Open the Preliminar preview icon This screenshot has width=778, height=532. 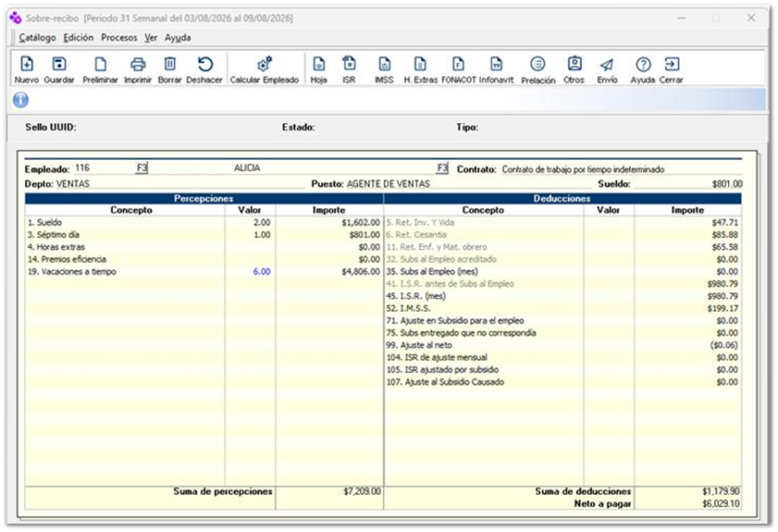click(x=100, y=64)
